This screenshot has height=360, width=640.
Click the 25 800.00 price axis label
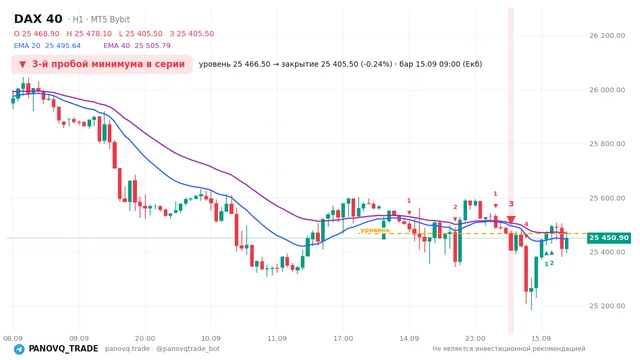pos(607,144)
